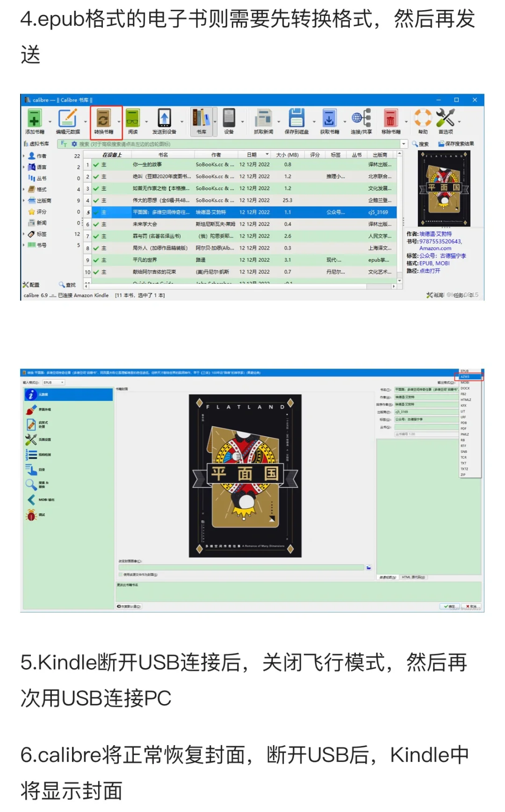Open the 添加书籍 dropdown arrow
The width and height of the screenshot is (505, 812).
[50, 121]
